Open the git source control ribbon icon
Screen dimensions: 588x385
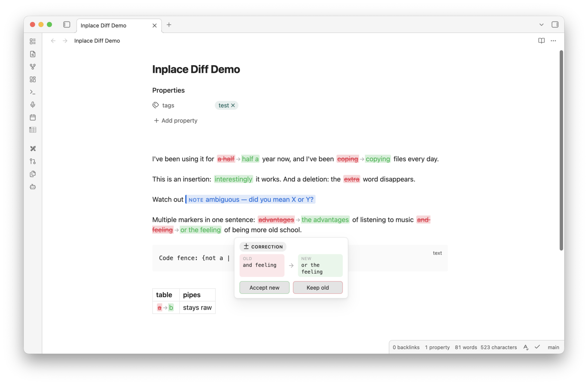(x=33, y=161)
